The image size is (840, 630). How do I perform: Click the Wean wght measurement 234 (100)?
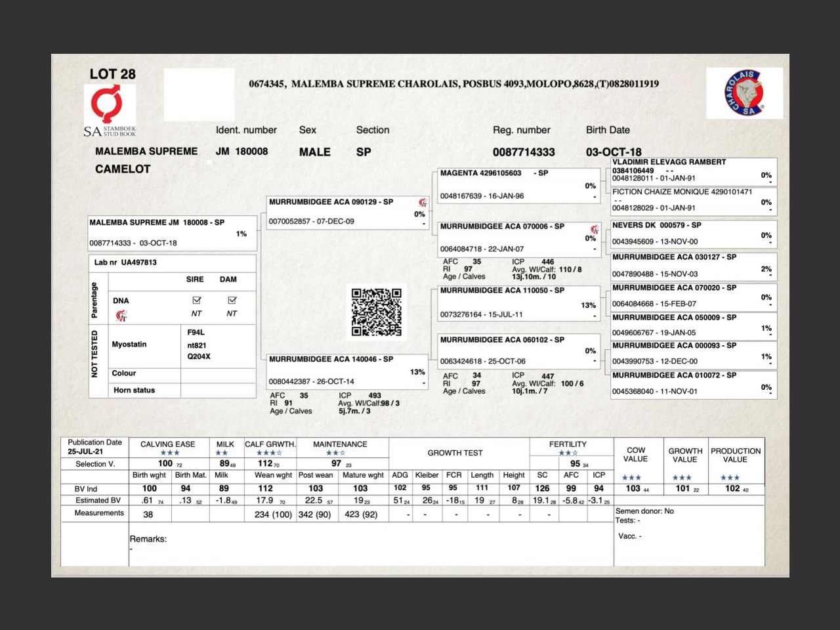(x=273, y=514)
